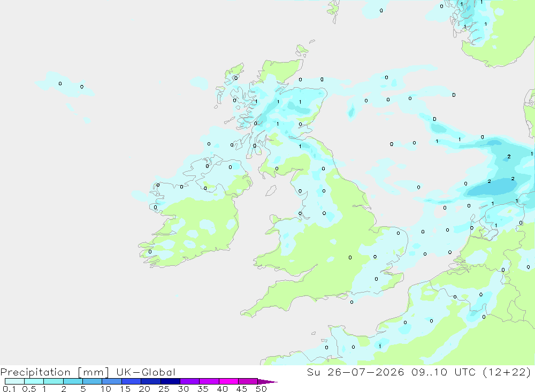Image resolution: width=535 pixels, height=392 pixels.
Task: Click the "Precipitation [mm]" title text
Action: [x=55, y=373]
